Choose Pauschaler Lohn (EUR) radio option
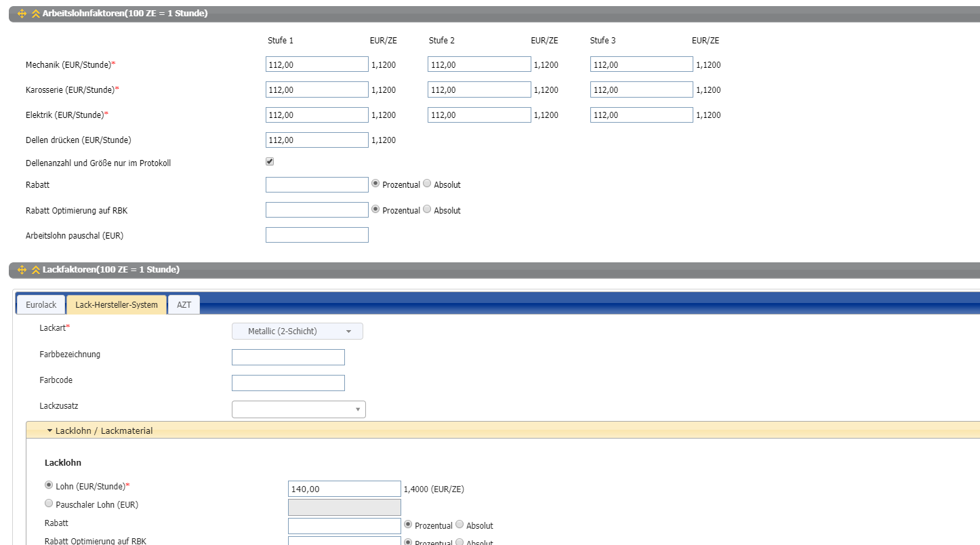 point(48,504)
